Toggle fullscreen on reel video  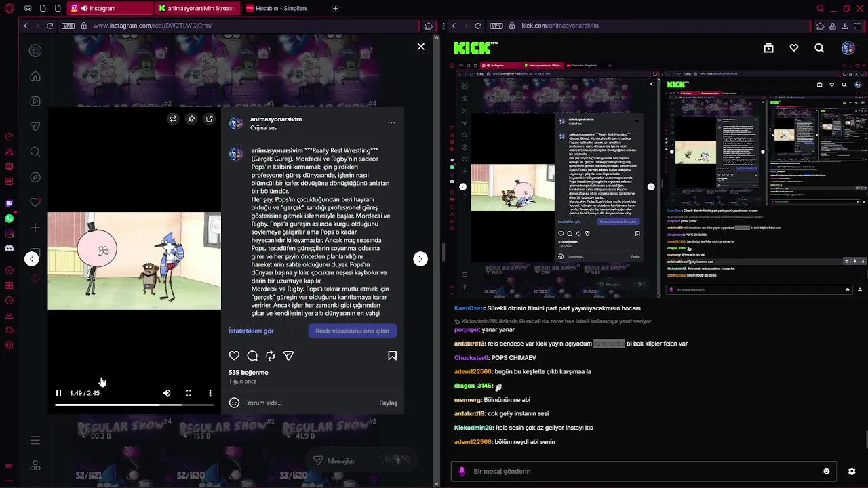coord(189,393)
